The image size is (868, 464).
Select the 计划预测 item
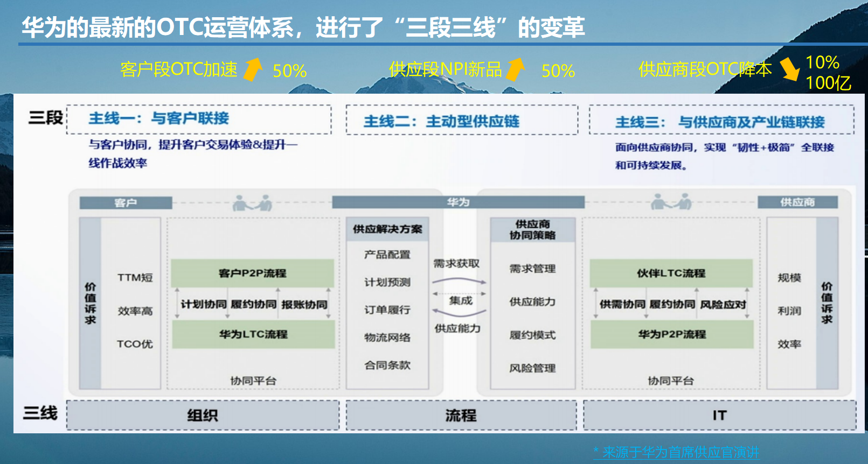point(387,283)
